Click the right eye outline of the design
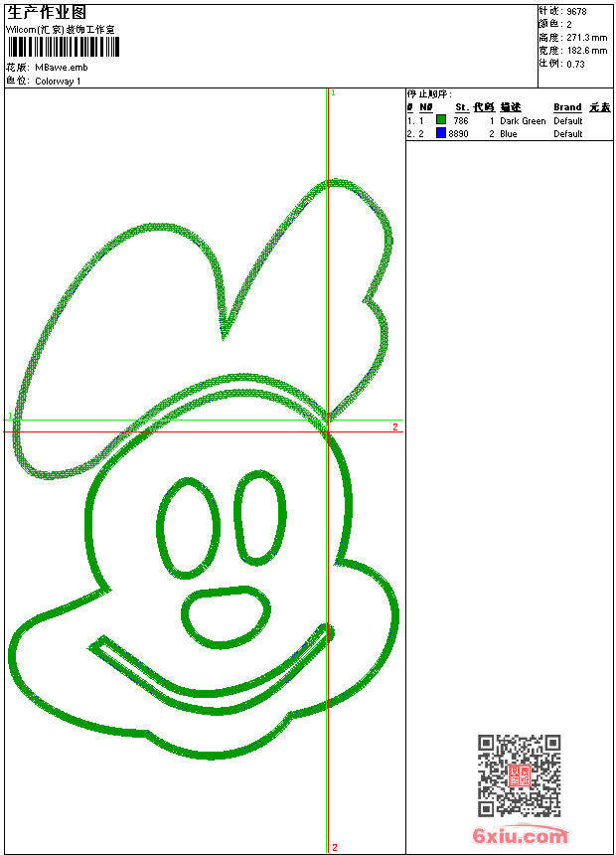 pos(260,518)
